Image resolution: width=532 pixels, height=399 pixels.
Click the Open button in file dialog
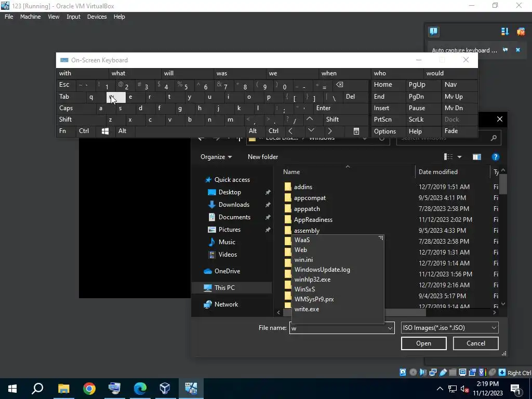(x=423, y=343)
